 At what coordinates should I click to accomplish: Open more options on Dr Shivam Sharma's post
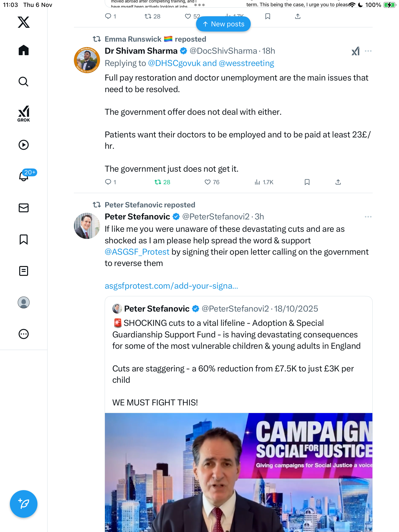(368, 51)
